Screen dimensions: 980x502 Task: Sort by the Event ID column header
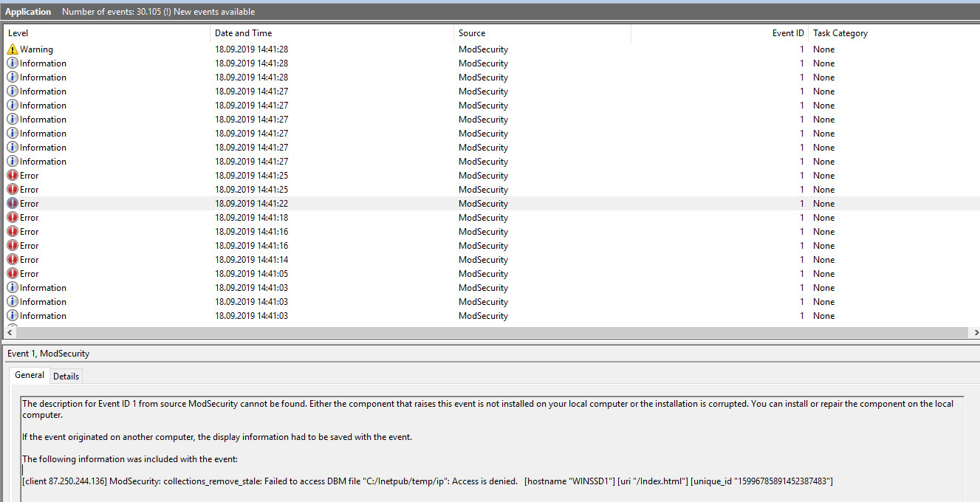tap(720, 33)
